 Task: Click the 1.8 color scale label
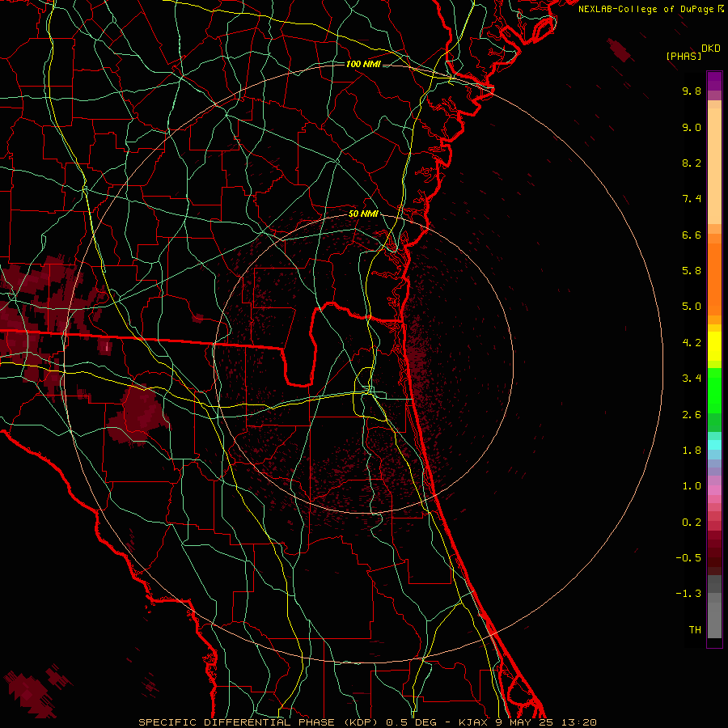coord(692,451)
